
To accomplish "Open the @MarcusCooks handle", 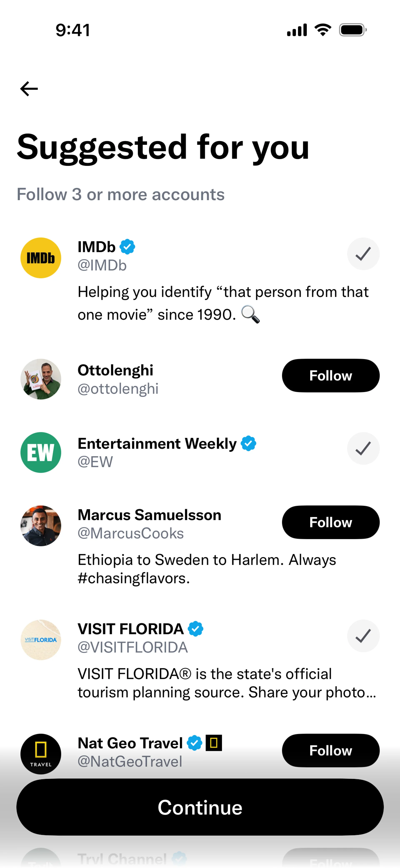I will [131, 533].
